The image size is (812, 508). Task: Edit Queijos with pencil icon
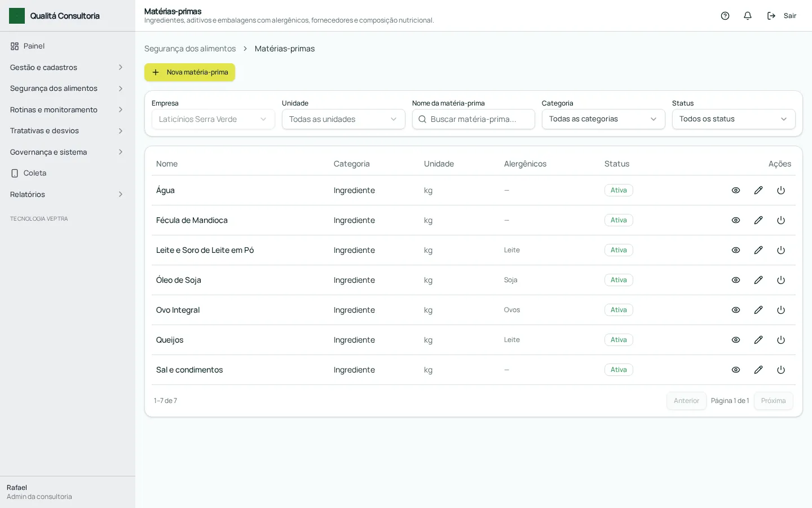pyautogui.click(x=758, y=340)
